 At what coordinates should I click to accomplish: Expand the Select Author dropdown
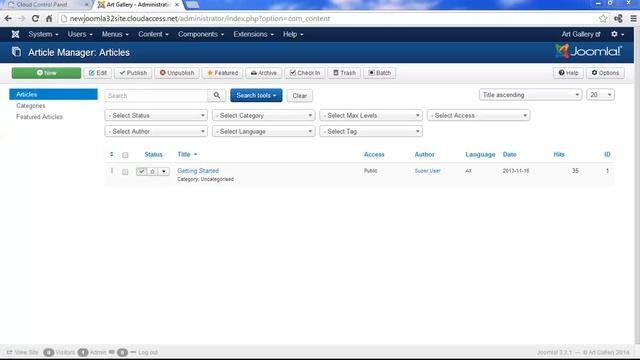click(x=156, y=131)
